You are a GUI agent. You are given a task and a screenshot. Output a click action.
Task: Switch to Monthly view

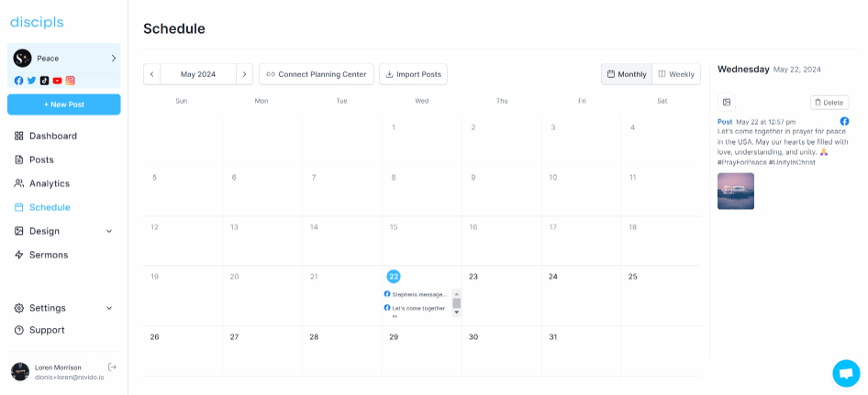[x=627, y=74]
